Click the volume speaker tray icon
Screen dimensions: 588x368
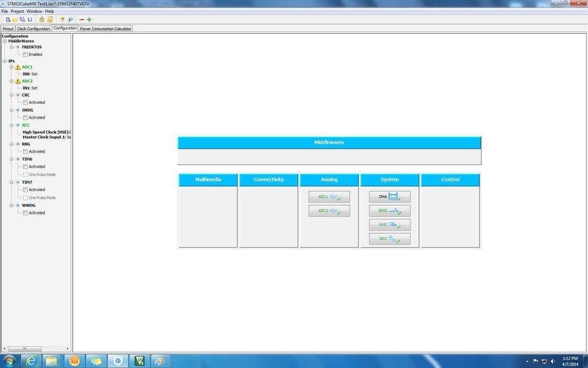point(553,362)
